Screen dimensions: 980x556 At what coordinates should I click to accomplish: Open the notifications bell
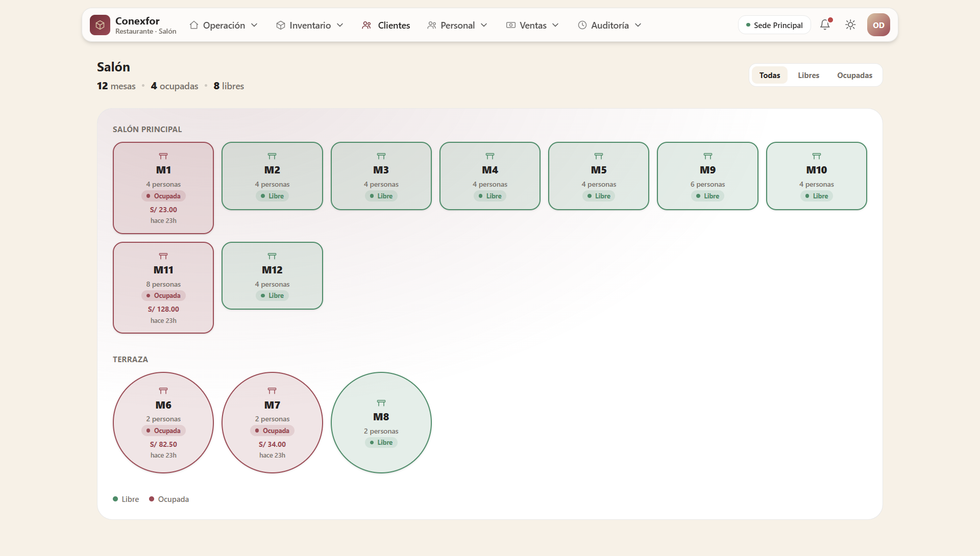(825, 24)
